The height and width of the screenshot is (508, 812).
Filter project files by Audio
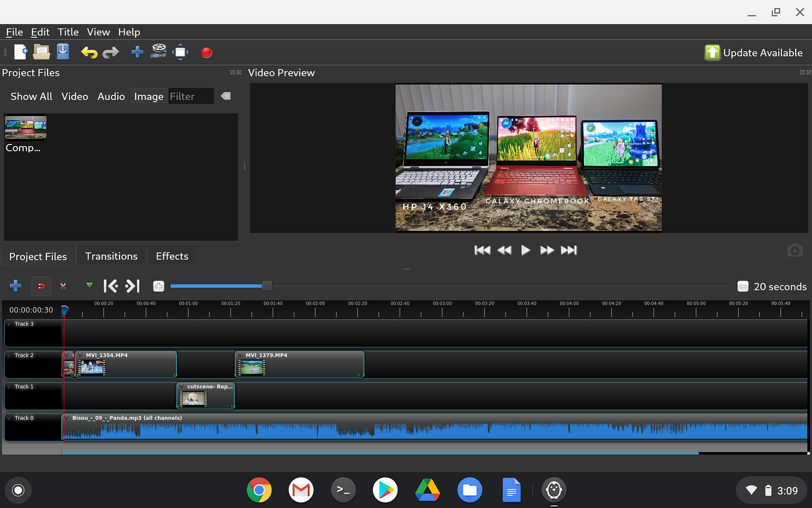pyautogui.click(x=111, y=96)
